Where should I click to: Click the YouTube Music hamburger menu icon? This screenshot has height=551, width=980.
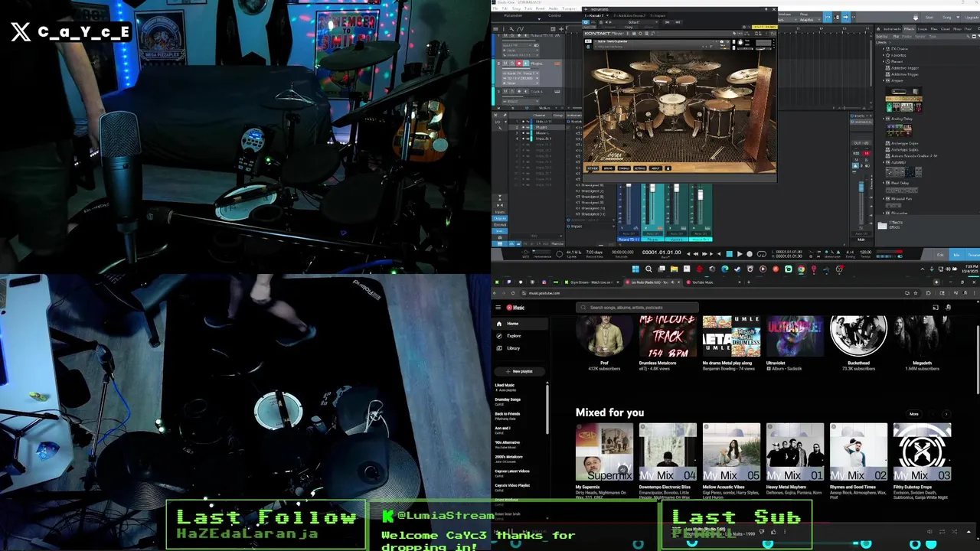(x=498, y=308)
